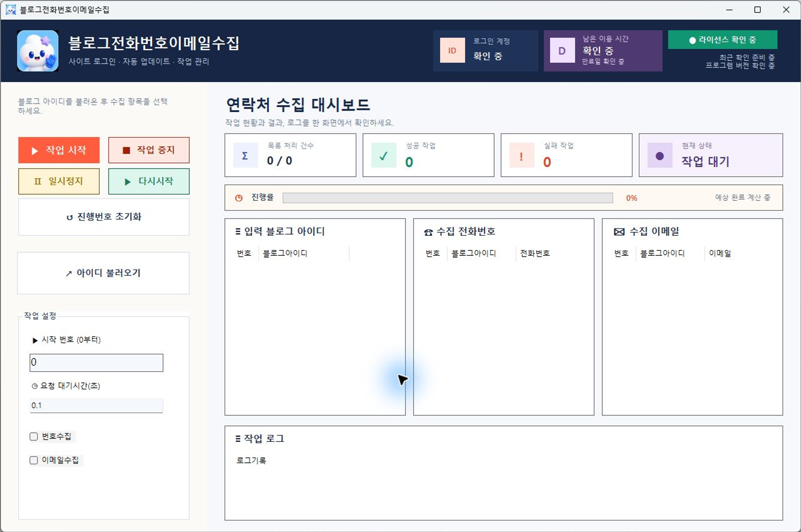
Task: Click the 작업 대기 status text
Action: pos(705,161)
